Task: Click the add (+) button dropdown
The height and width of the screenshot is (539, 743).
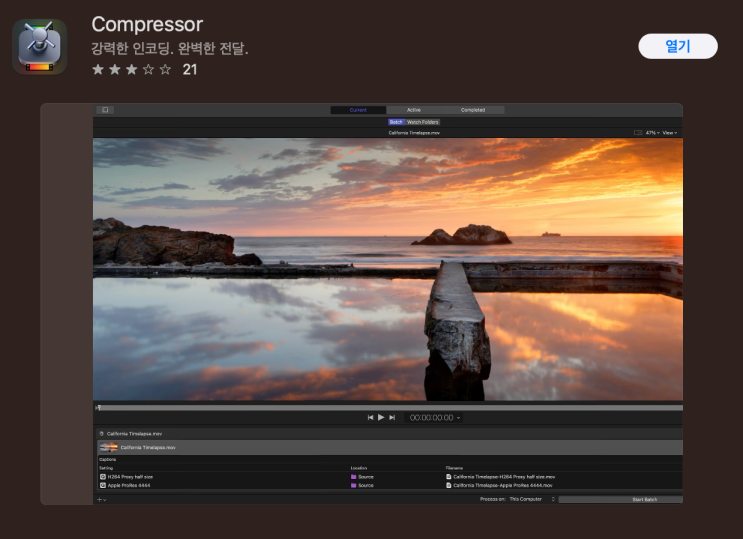Action: tap(101, 499)
